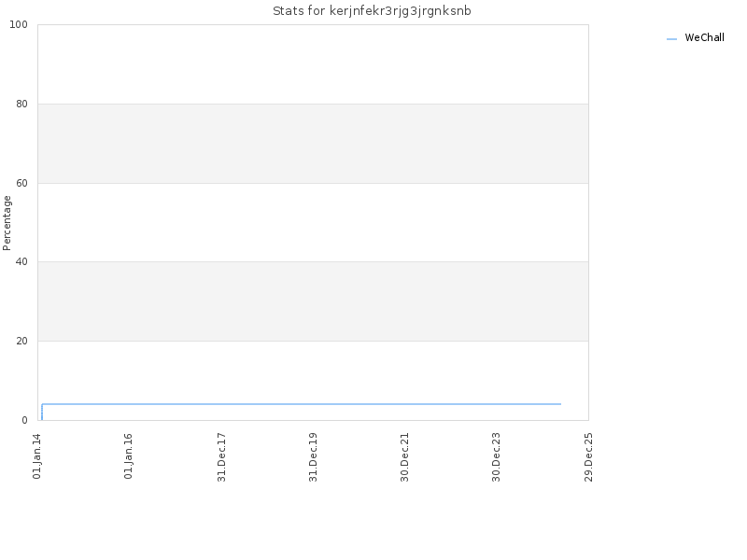
Task: Click the 30.Dec.23 x-axis date label
Action: tap(497, 457)
